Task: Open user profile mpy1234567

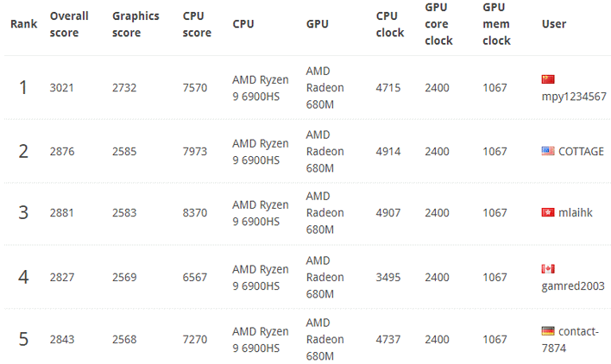Action: [574, 97]
